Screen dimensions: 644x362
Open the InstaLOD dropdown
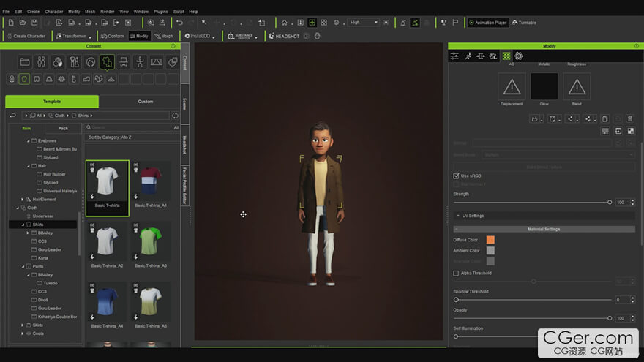point(213,37)
